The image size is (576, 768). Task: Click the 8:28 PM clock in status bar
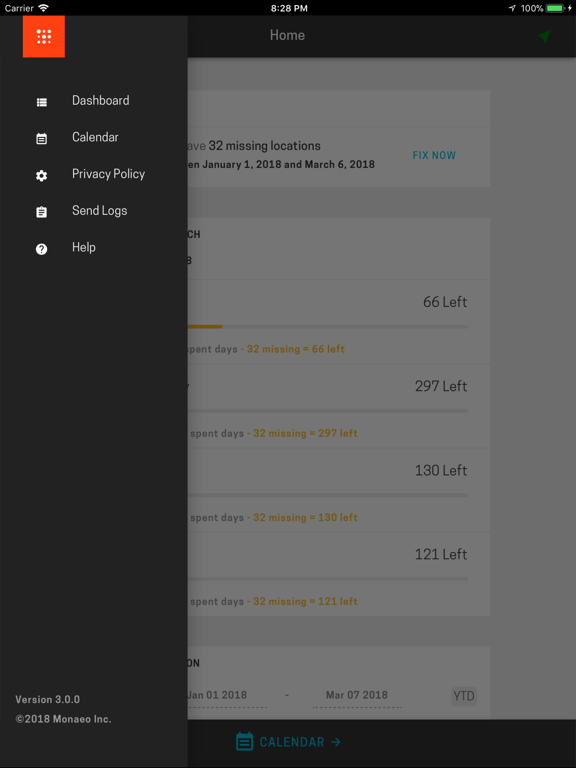(289, 8)
